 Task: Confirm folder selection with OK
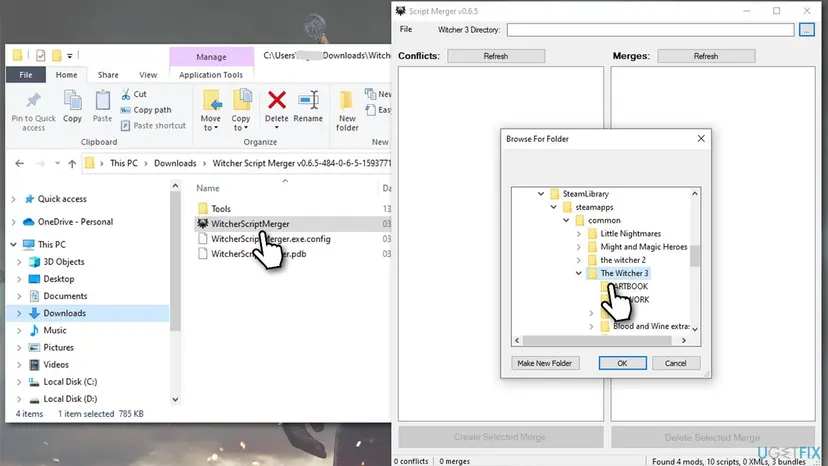pyautogui.click(x=623, y=363)
